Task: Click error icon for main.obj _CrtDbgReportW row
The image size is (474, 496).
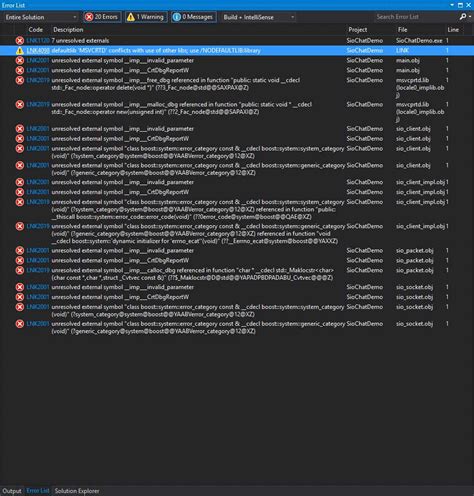Action: [20, 71]
